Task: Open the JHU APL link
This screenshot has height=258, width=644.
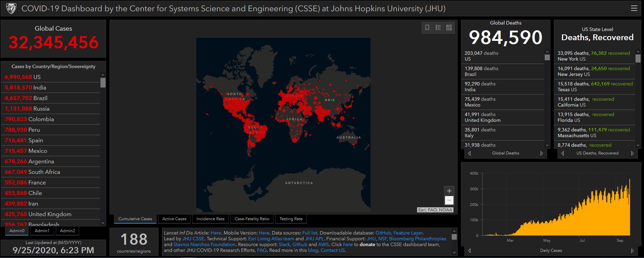Action: (314, 239)
